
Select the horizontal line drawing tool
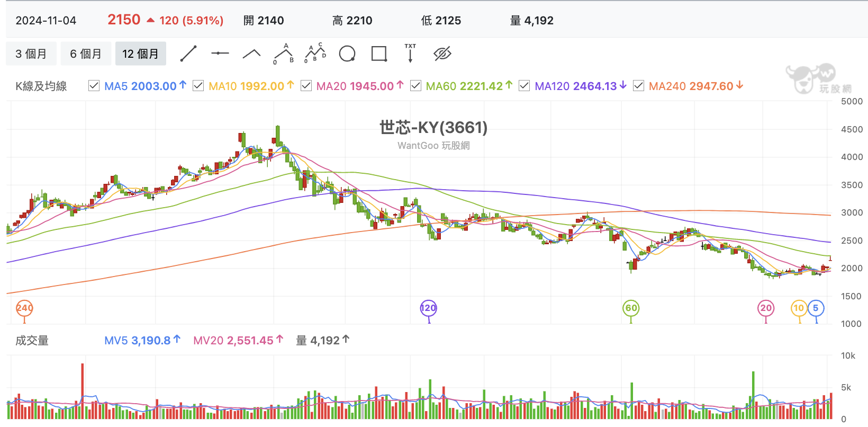pyautogui.click(x=220, y=54)
